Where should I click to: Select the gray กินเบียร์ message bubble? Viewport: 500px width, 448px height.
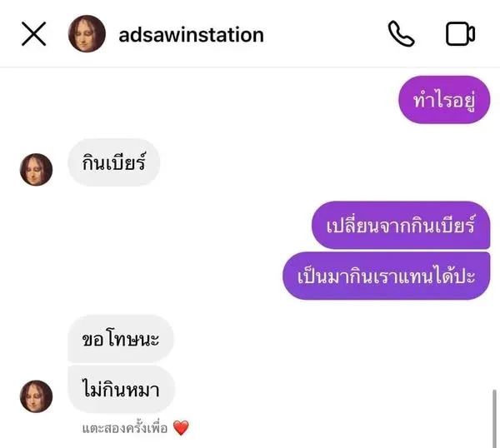point(114,162)
